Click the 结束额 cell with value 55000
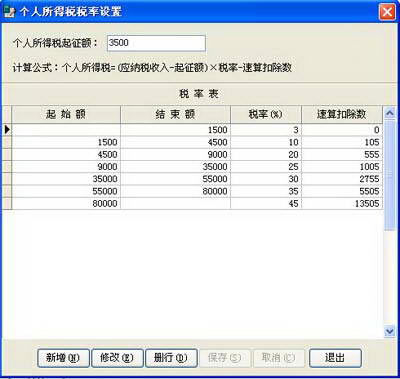Image resolution: width=400 pixels, height=379 pixels. coord(175,179)
